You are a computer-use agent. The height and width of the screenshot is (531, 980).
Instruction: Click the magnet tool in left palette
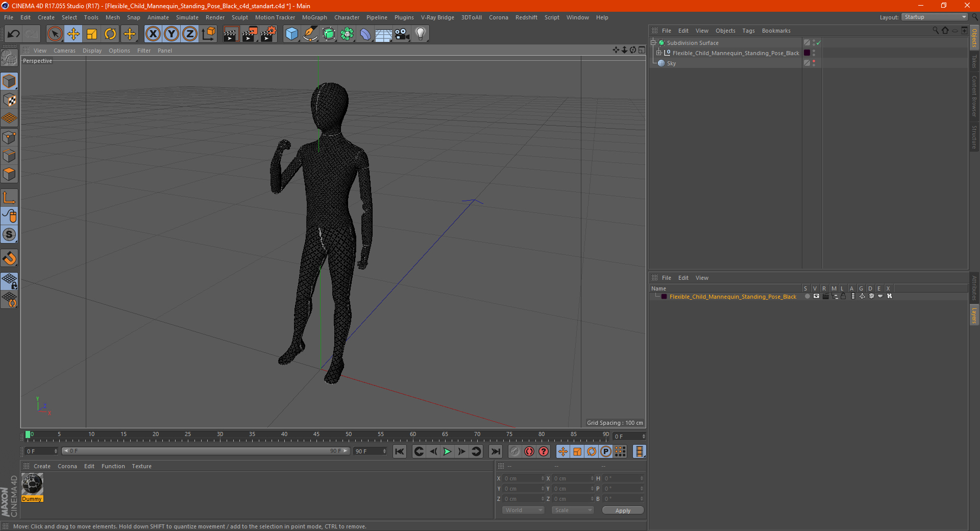pos(9,258)
